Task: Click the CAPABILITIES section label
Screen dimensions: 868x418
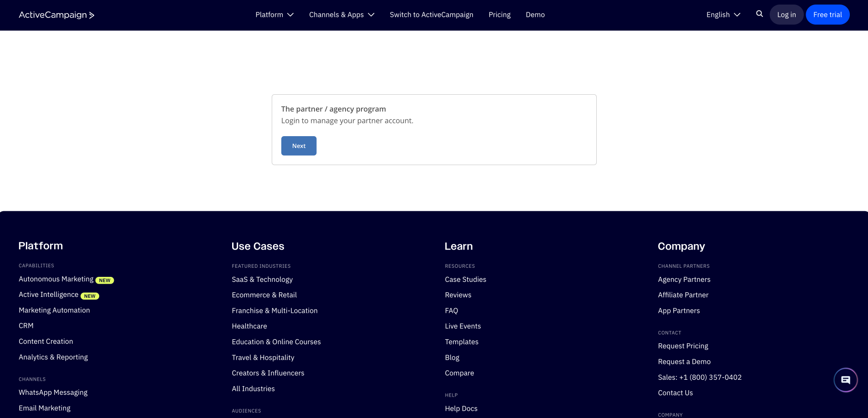Action: [36, 265]
